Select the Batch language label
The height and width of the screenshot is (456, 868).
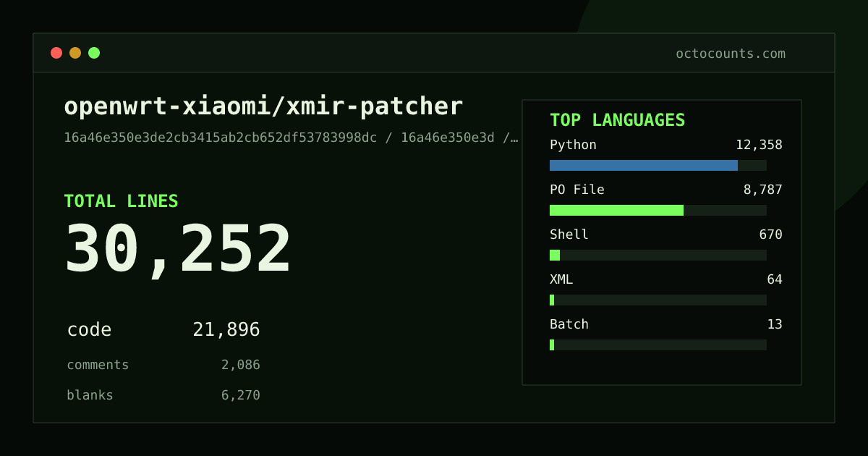569,324
